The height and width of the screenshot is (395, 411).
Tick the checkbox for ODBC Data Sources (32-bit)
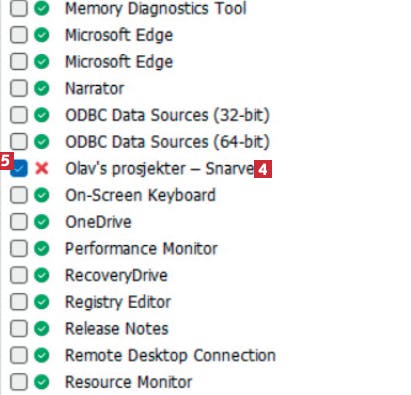[x=19, y=115]
